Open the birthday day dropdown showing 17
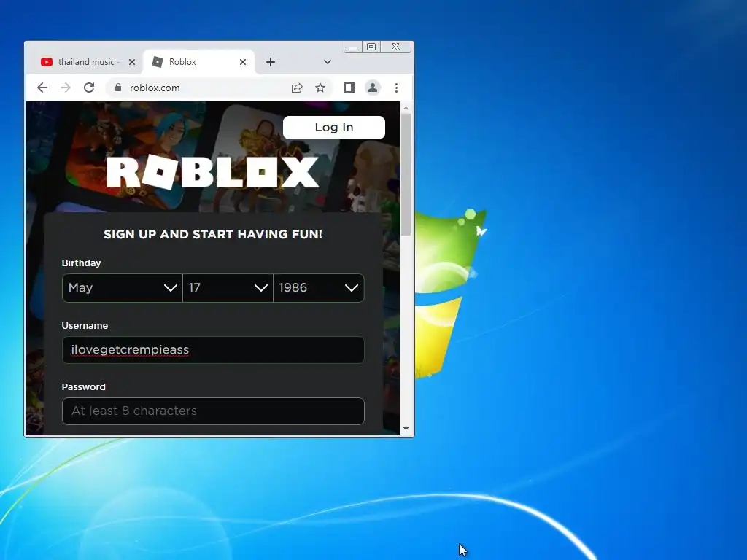Viewport: 747px width, 560px height. pyautogui.click(x=228, y=287)
